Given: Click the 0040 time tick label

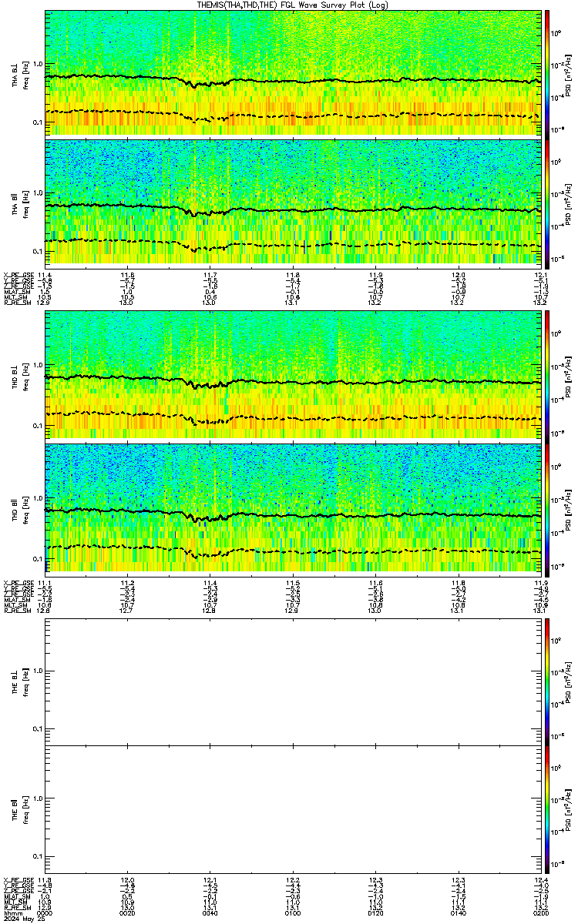Looking at the screenshot, I should (210, 913).
